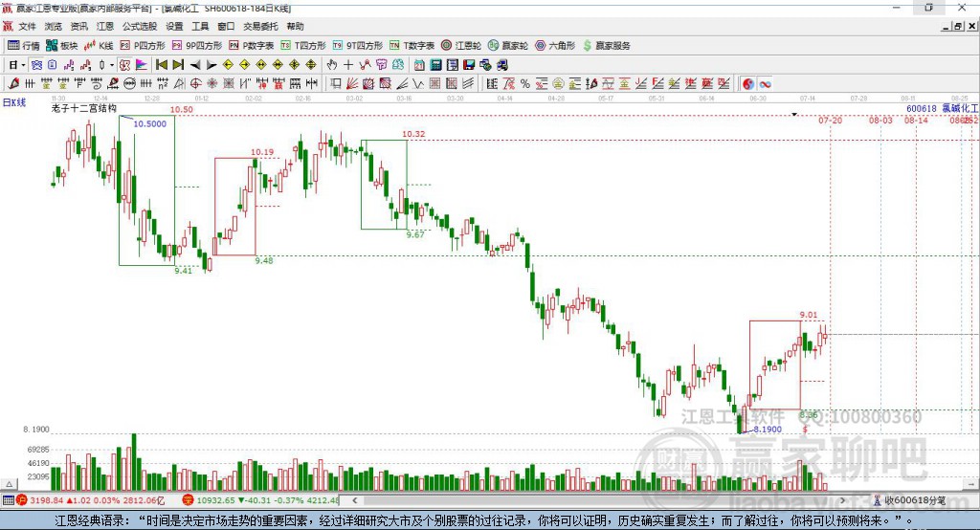Open the P四方形 square tool
The image size is (980, 530).
pos(143,46)
